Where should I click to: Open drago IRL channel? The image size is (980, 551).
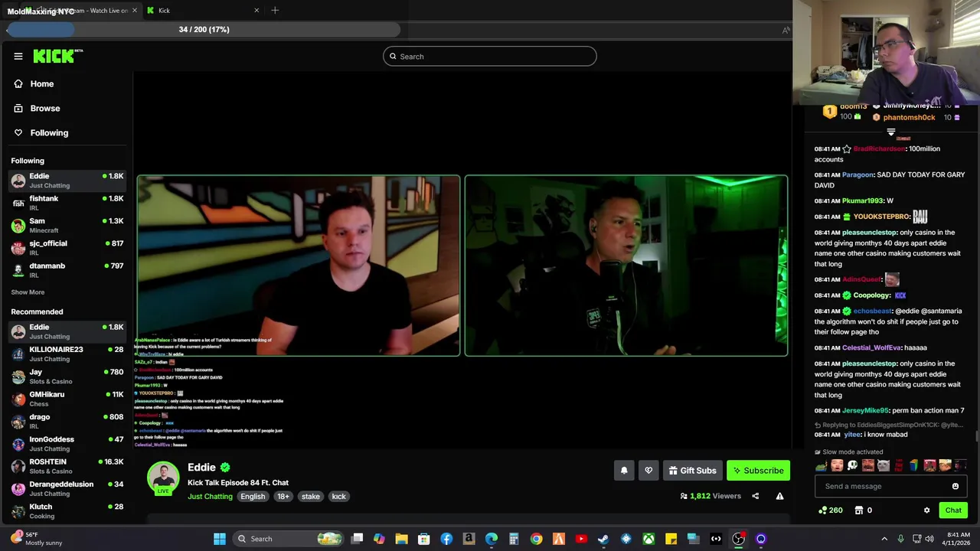67,421
